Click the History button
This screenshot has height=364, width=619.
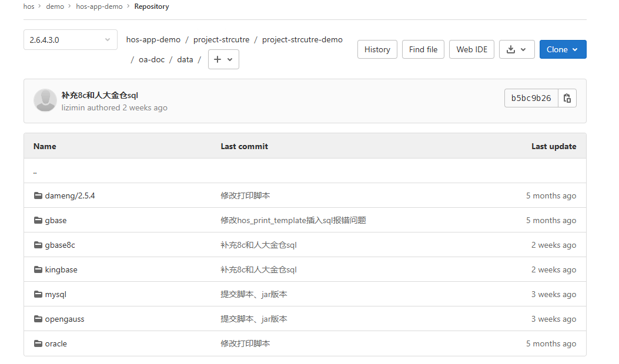pos(377,50)
